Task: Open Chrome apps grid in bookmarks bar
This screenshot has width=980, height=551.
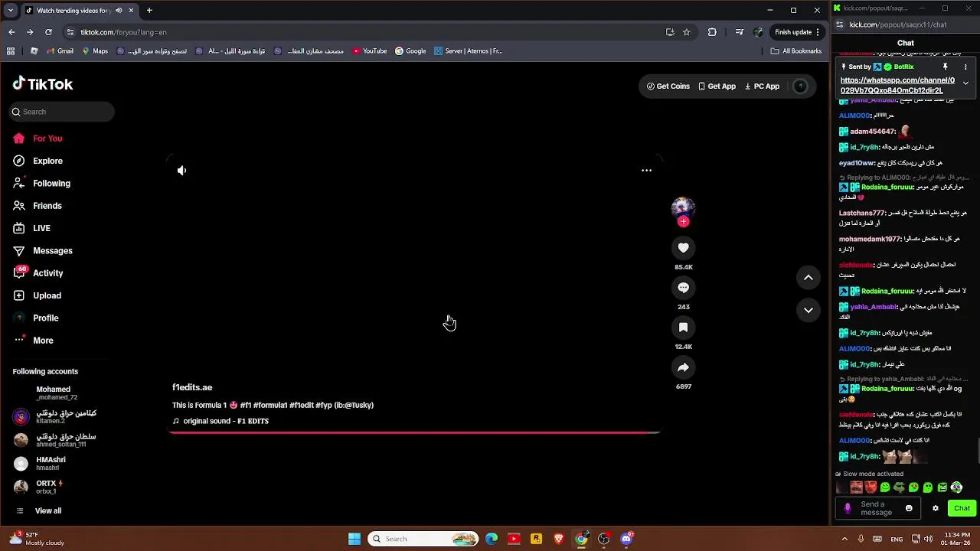Action: pos(11,51)
